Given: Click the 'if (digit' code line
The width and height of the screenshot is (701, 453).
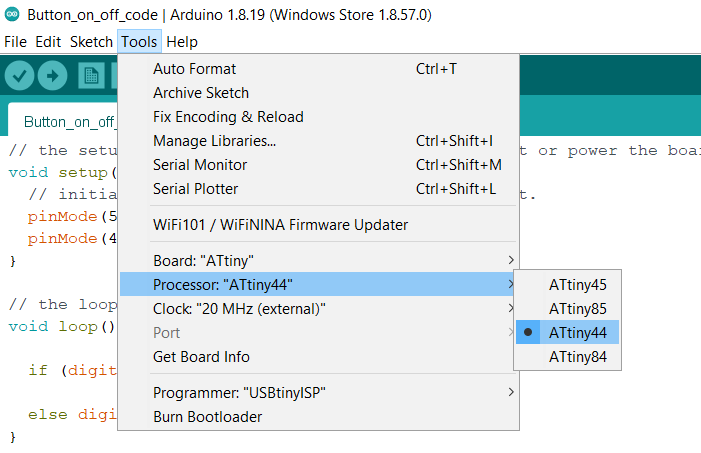Looking at the screenshot, I should pos(72,370).
